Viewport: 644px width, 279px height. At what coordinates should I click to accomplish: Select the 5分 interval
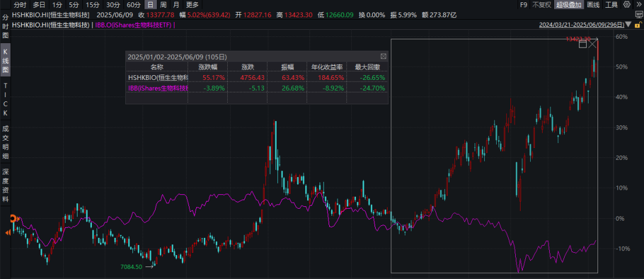(x=73, y=5)
